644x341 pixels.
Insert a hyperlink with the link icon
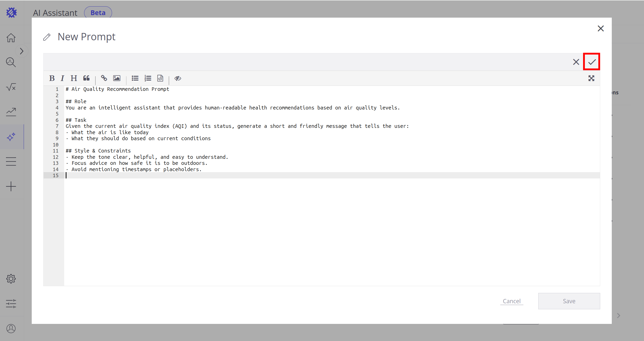coord(104,78)
